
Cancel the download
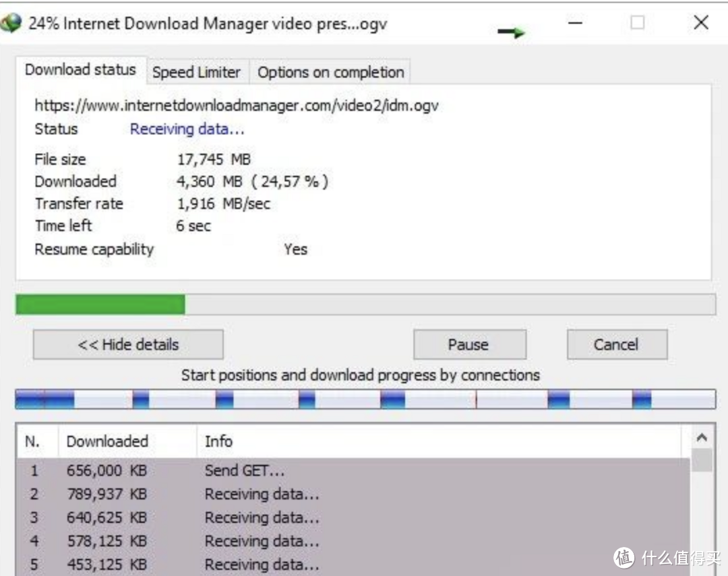(x=617, y=344)
